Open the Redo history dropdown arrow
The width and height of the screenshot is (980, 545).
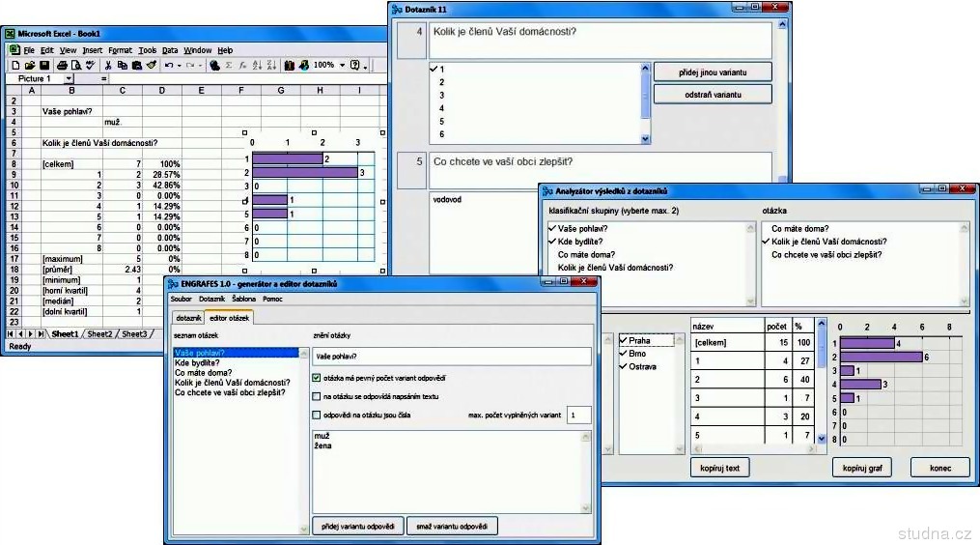click(200, 65)
